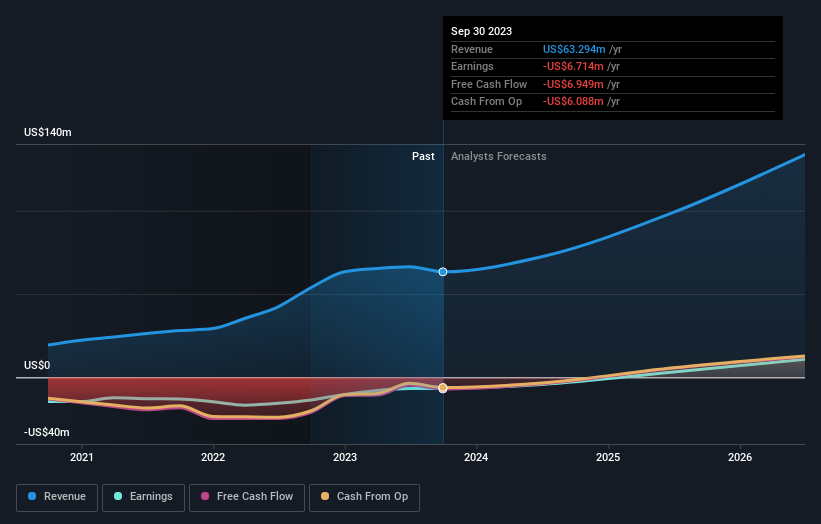Viewport: 821px width, 524px height.
Task: Click the orange Cash From Op data point
Action: point(443,388)
